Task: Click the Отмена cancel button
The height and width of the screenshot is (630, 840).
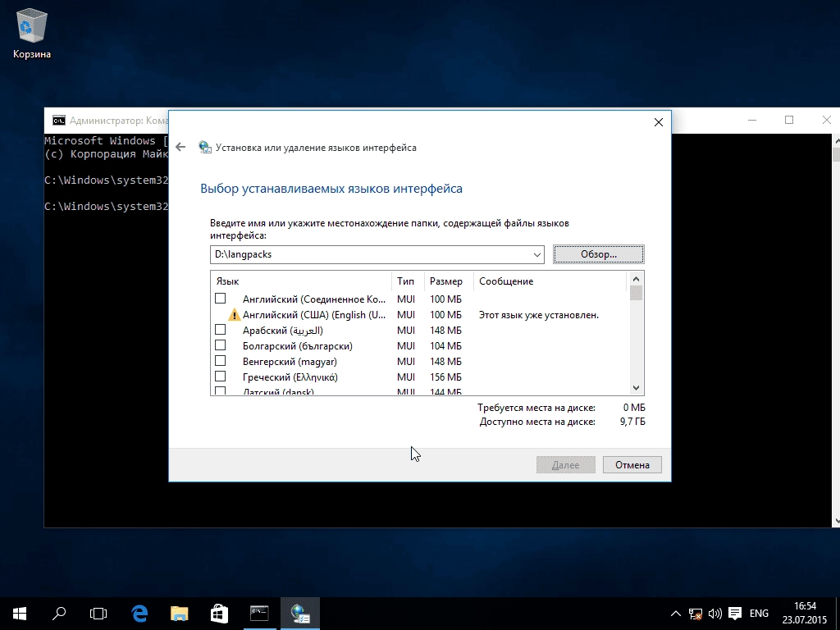Action: pos(632,465)
